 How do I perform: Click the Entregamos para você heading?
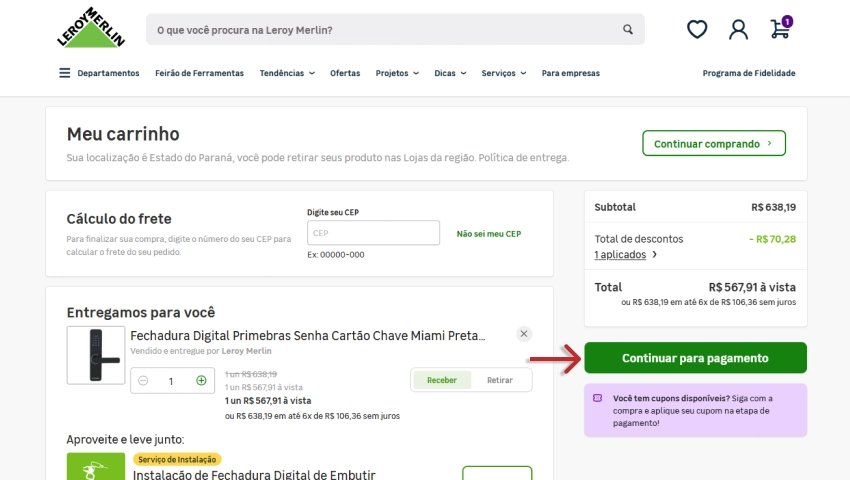(141, 312)
